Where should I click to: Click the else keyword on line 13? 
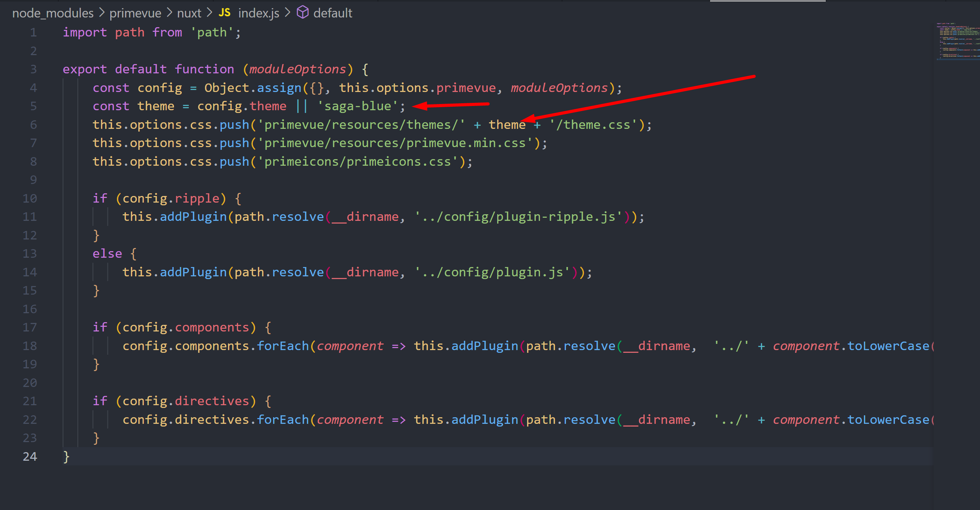107,253
